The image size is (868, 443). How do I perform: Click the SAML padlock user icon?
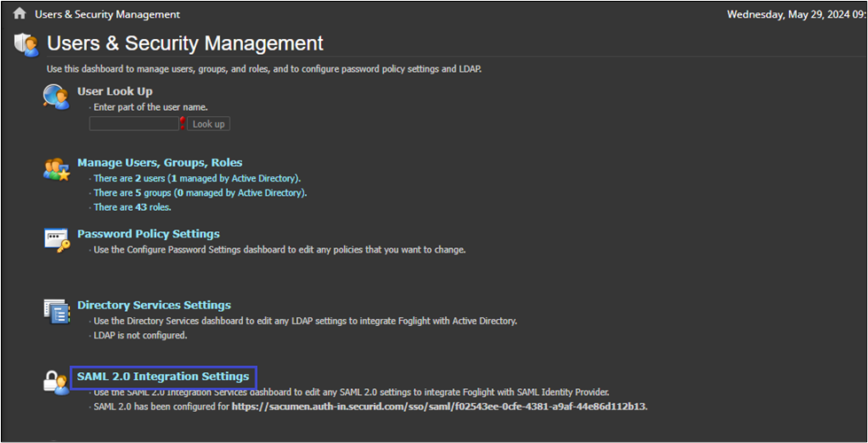point(56,382)
